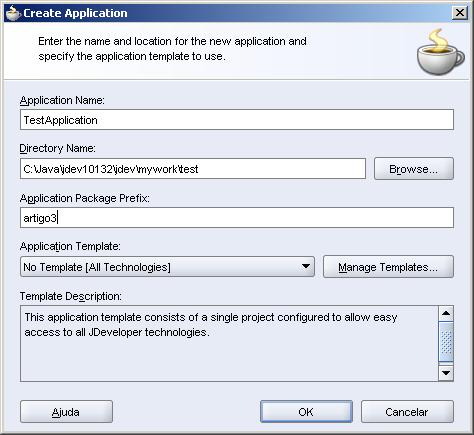Click scroll up arrow in Template Description
The height and width of the screenshot is (435, 474).
click(446, 313)
